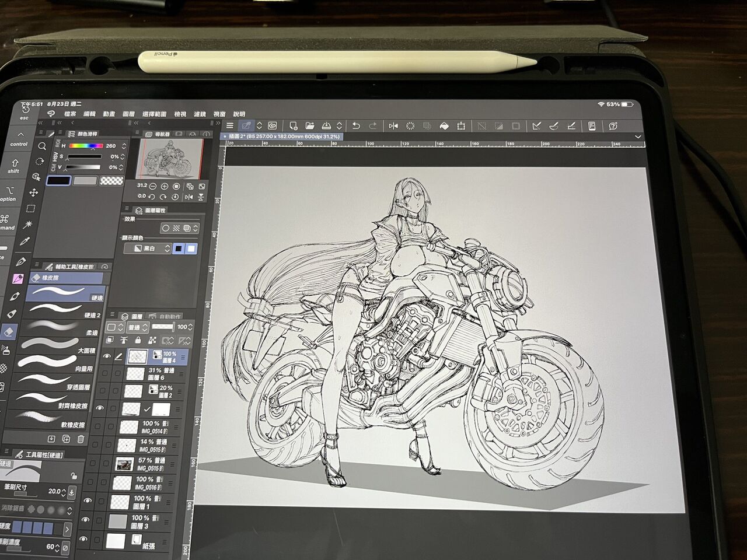Click the Fill bucket command bar icon
This screenshot has height=560, width=747.
(x=444, y=125)
